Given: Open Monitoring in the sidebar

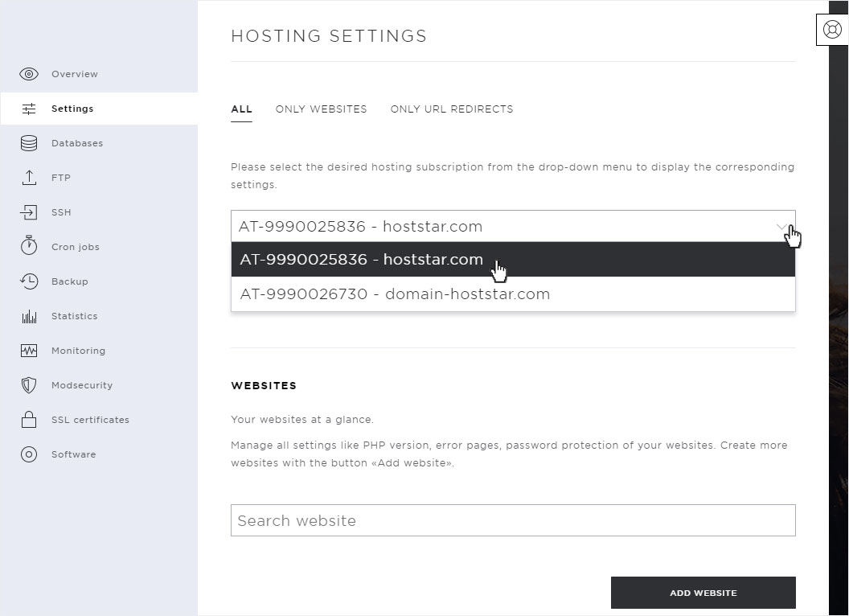Looking at the screenshot, I should coord(99,351).
